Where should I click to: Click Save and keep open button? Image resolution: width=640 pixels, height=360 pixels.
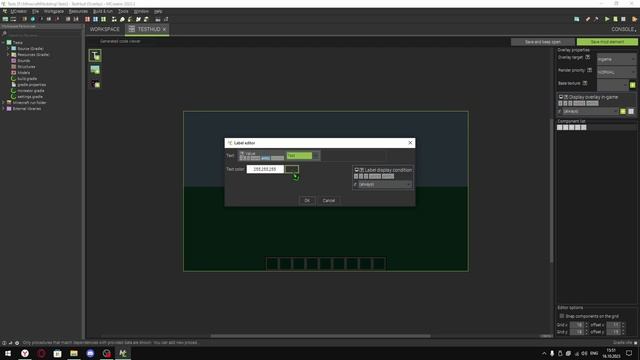[542, 42]
